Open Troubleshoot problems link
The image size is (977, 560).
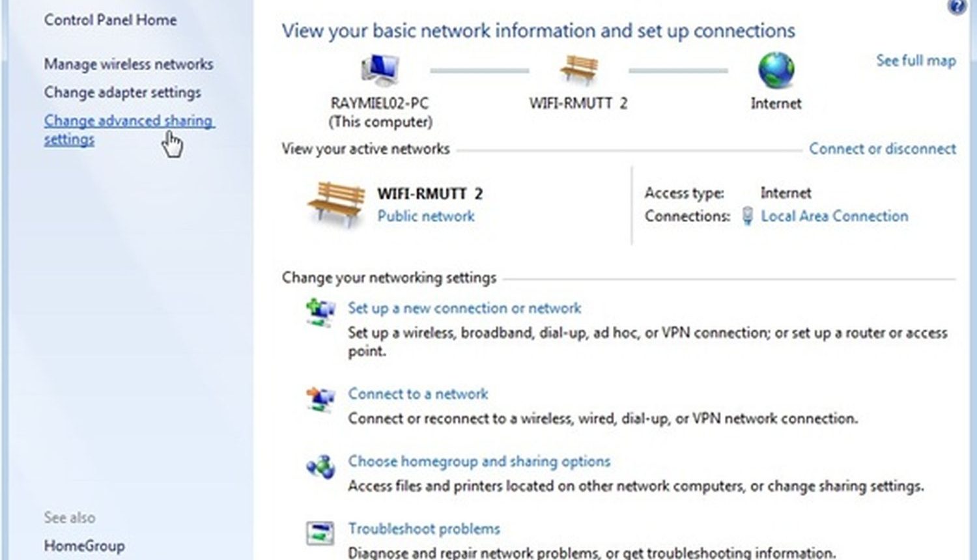(x=424, y=529)
